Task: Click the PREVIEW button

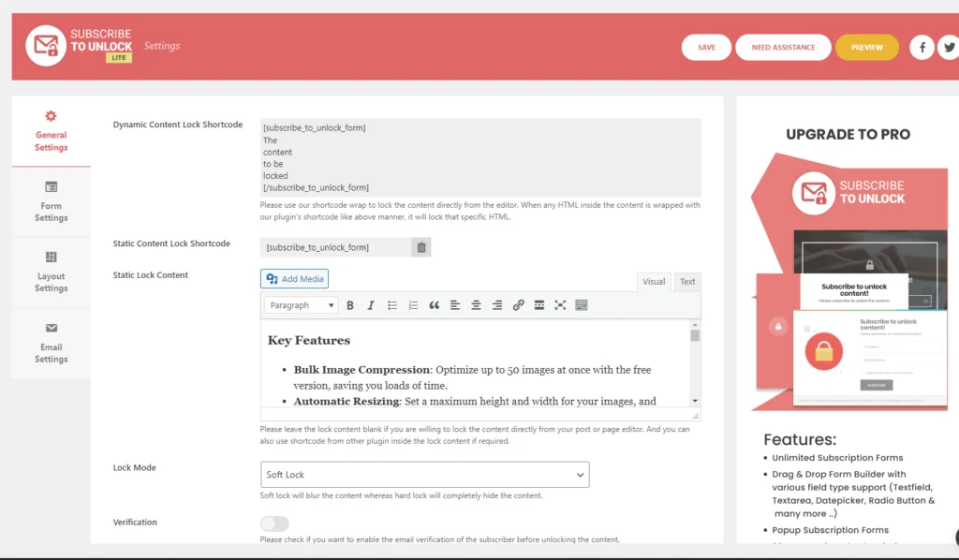Action: [866, 47]
